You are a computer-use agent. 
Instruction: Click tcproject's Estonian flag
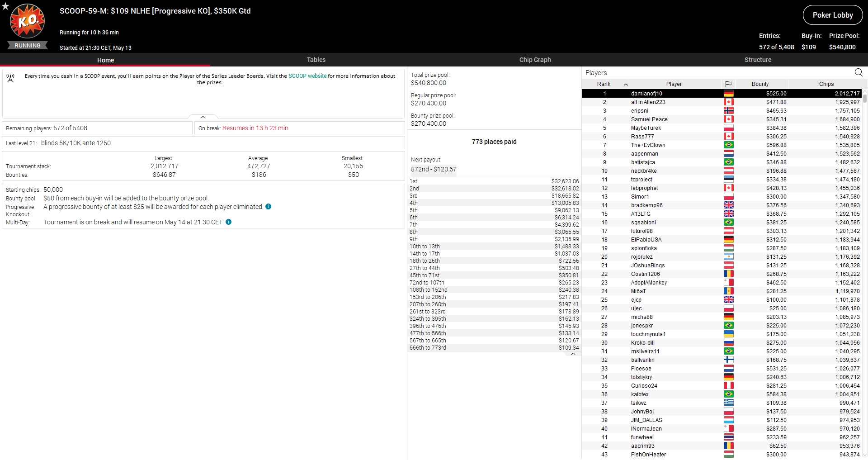[x=728, y=180]
